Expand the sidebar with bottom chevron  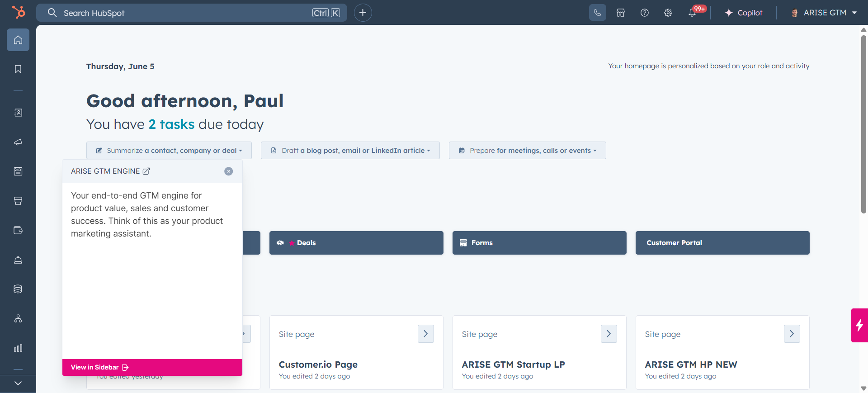click(x=18, y=383)
